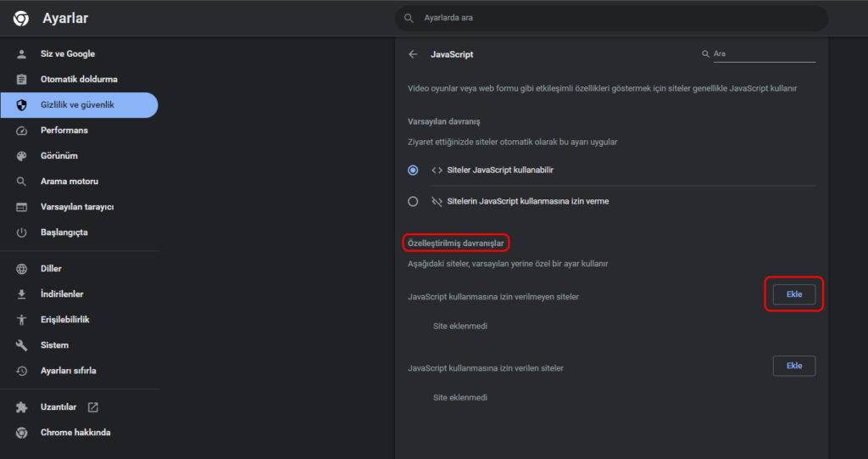Image resolution: width=868 pixels, height=459 pixels.
Task: Click the shield icon for Gizlilik ve güvenlik
Action: coord(21,104)
